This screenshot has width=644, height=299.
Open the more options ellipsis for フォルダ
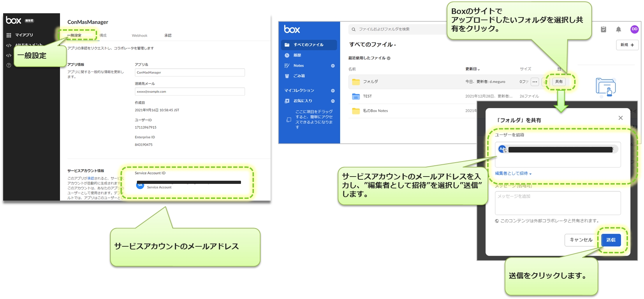click(534, 82)
